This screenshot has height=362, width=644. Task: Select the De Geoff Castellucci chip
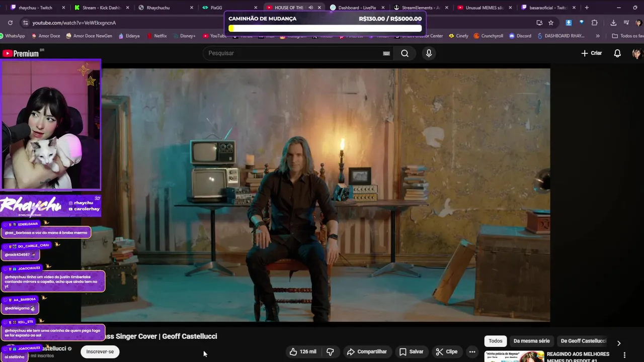(x=584, y=341)
